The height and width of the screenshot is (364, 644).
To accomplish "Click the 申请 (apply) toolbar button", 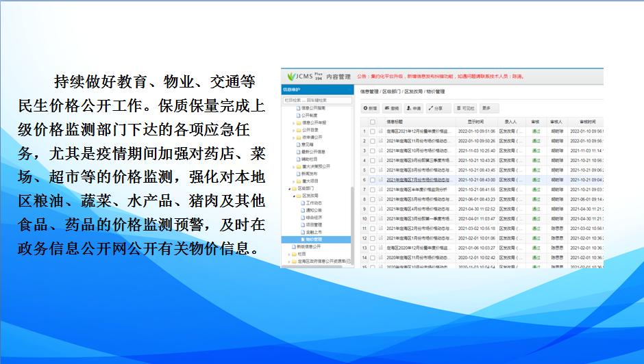I will (x=413, y=108).
